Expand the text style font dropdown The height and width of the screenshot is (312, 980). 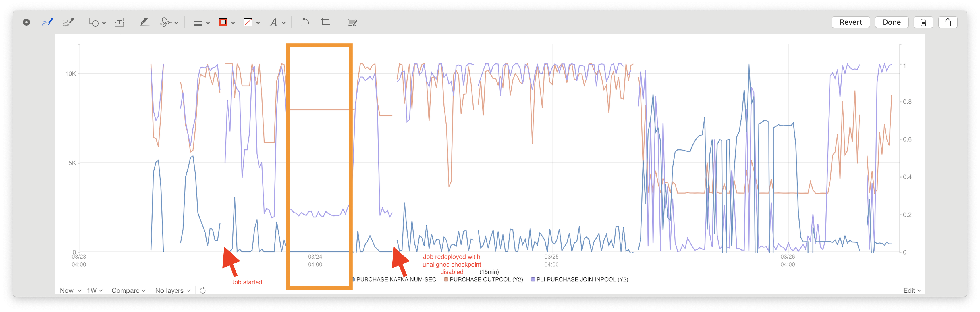pyautogui.click(x=277, y=22)
